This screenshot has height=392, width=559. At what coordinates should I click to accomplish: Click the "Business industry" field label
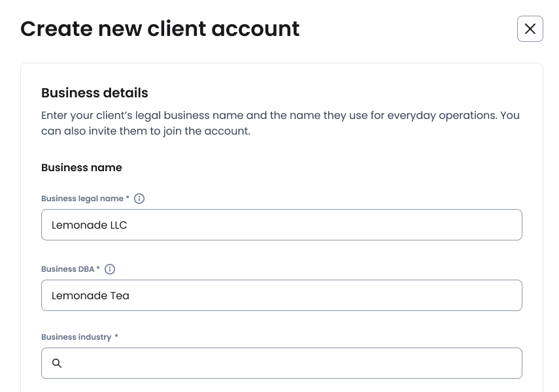[76, 337]
